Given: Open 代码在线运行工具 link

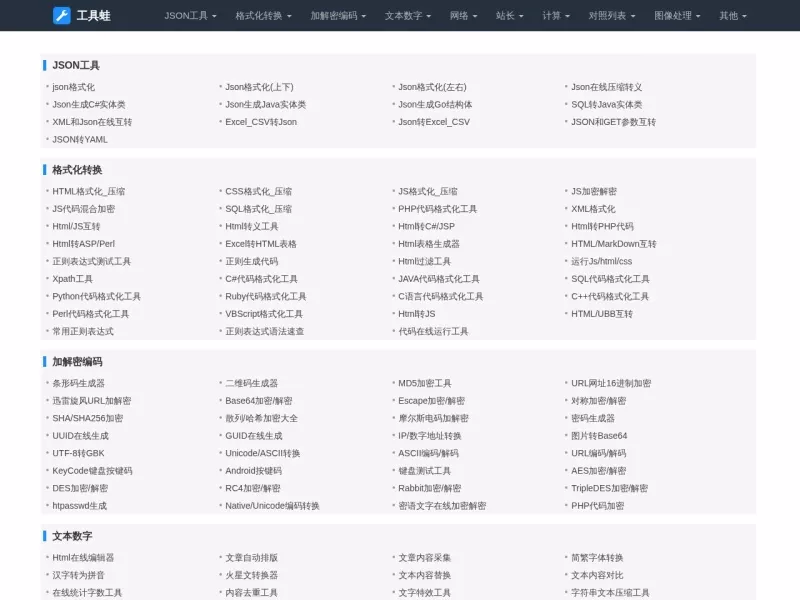Looking at the screenshot, I should 433,331.
